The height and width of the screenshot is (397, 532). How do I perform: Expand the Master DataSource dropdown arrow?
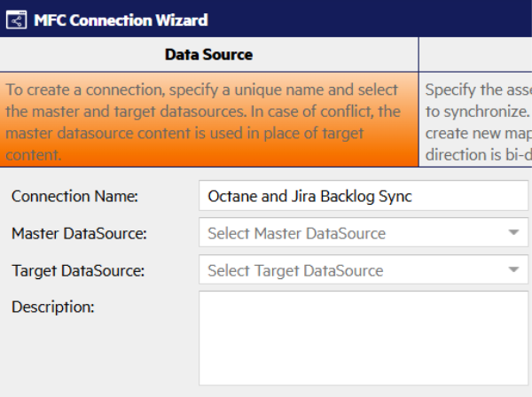[512, 234]
